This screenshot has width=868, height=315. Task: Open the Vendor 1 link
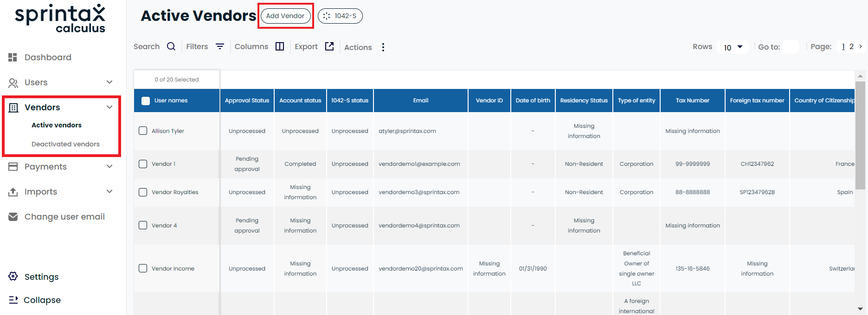tap(163, 164)
